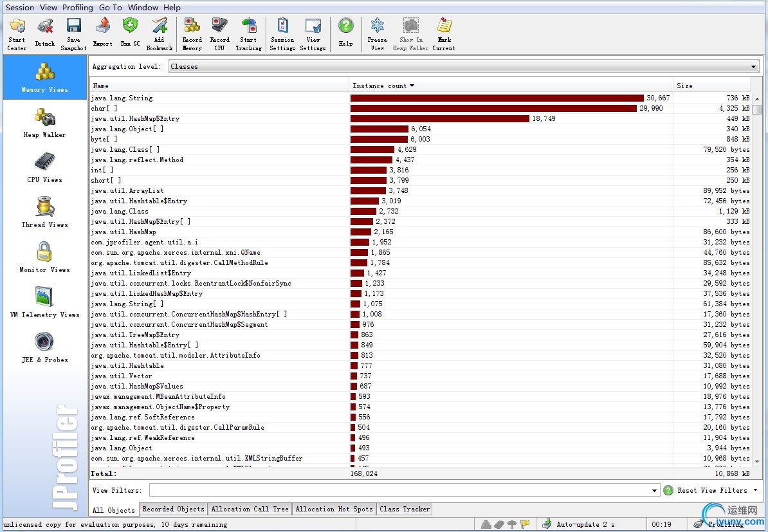
Task: Open the Help menu
Action: pos(172,7)
